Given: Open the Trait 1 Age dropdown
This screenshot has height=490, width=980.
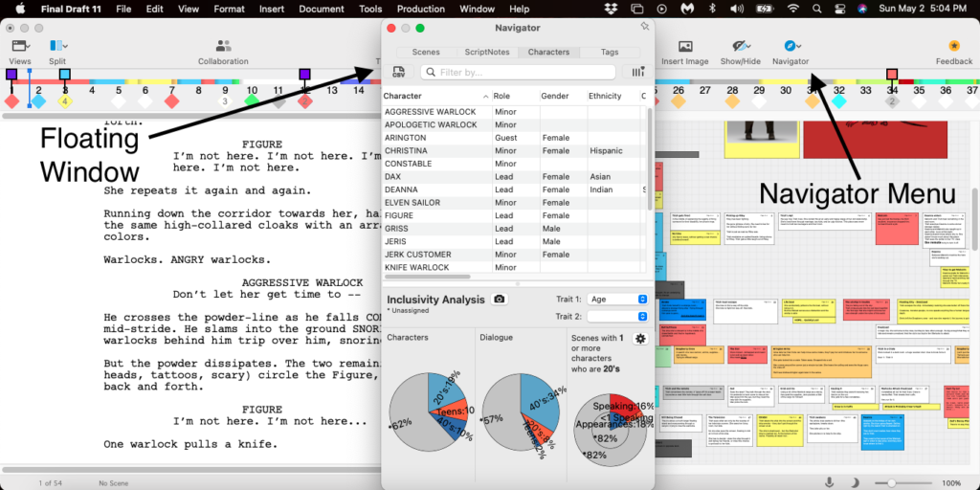Looking at the screenshot, I should [x=616, y=300].
